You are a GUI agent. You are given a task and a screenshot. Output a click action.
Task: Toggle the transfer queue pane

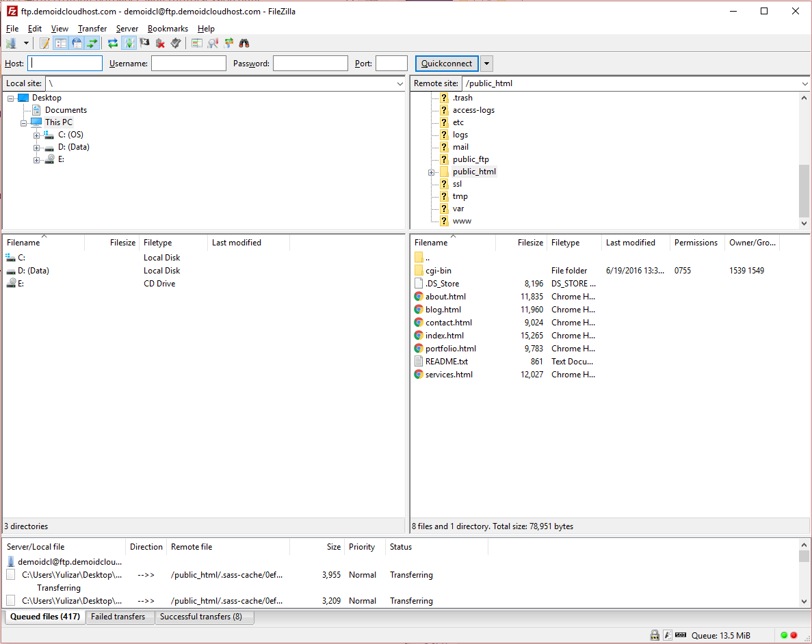[x=92, y=42]
